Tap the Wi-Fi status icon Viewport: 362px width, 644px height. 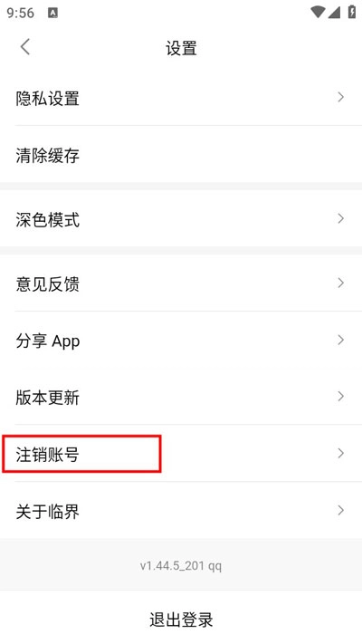318,12
